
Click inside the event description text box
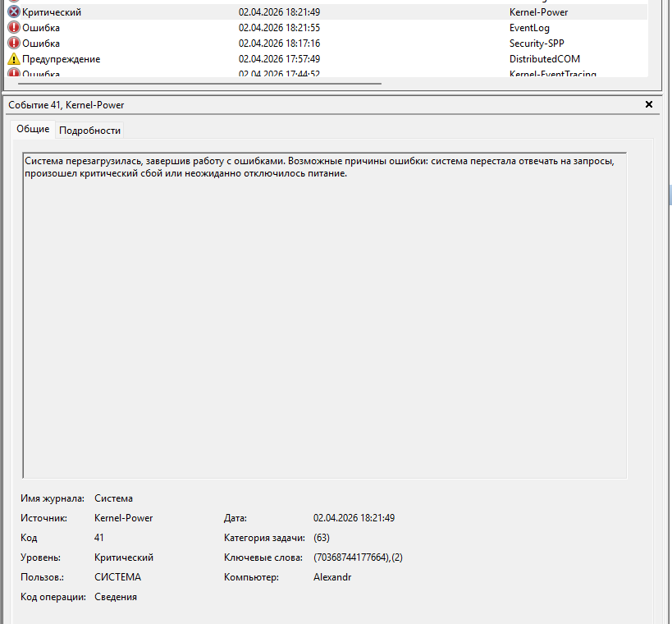click(x=325, y=315)
